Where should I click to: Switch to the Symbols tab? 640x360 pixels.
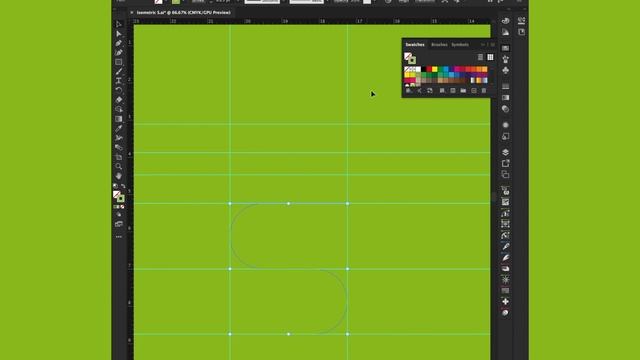coord(460,44)
